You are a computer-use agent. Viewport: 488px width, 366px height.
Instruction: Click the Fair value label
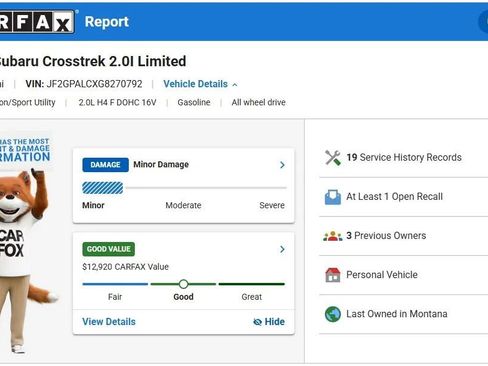(115, 297)
